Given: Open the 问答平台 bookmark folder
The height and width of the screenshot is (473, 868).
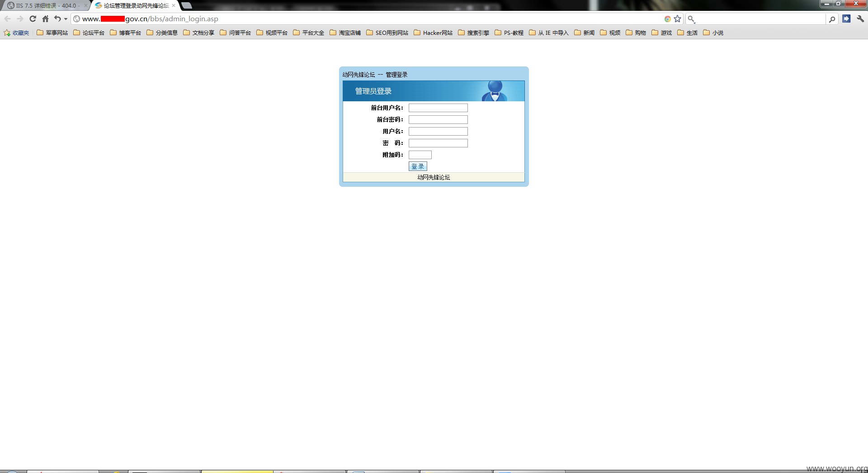Looking at the screenshot, I should tap(235, 33).
